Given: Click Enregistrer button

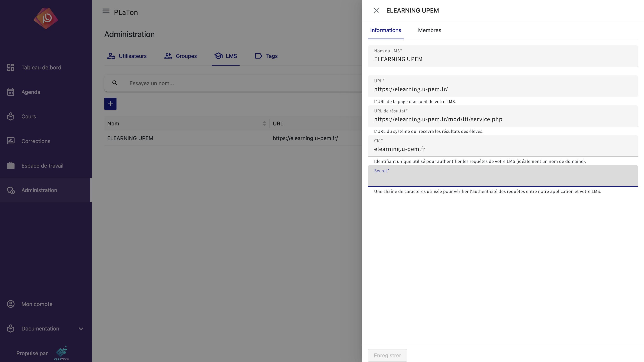Looking at the screenshot, I should tap(387, 355).
